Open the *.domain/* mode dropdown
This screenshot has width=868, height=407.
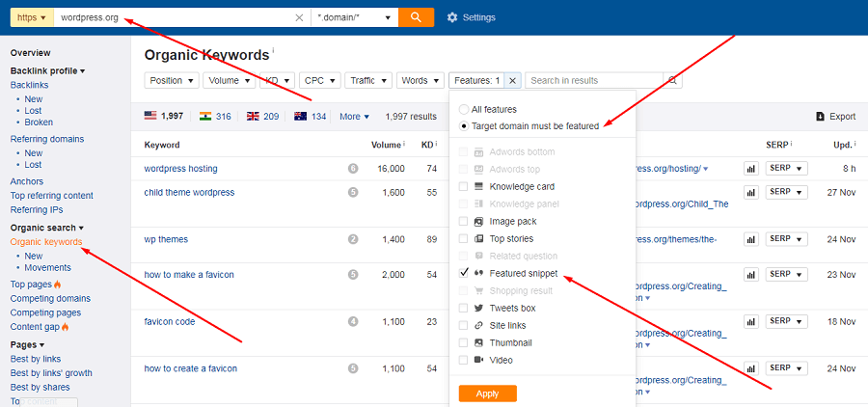click(354, 17)
